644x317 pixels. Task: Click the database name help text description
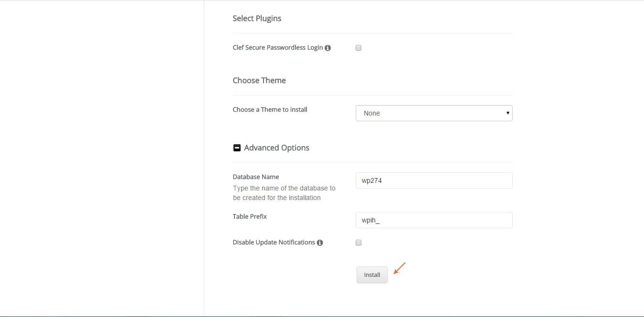pos(284,193)
